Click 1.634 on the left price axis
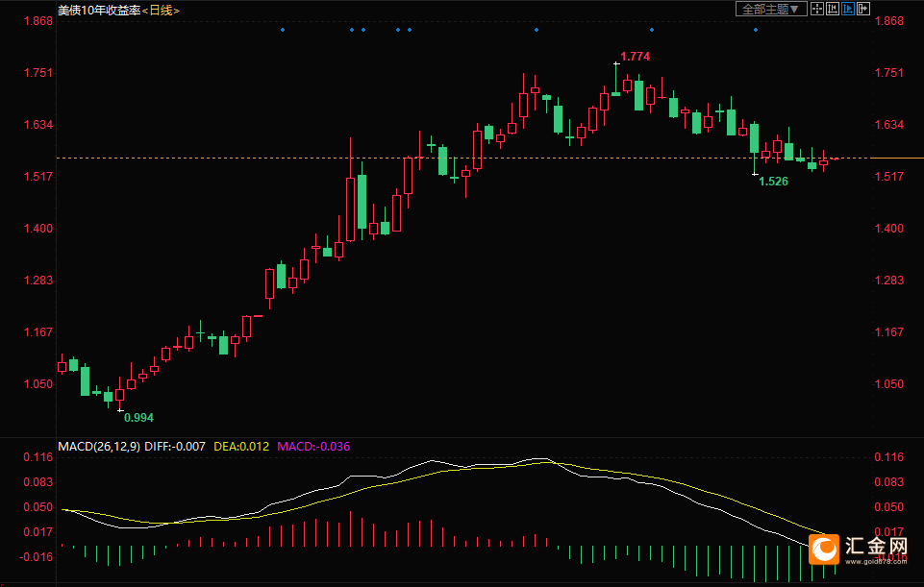 coord(38,125)
